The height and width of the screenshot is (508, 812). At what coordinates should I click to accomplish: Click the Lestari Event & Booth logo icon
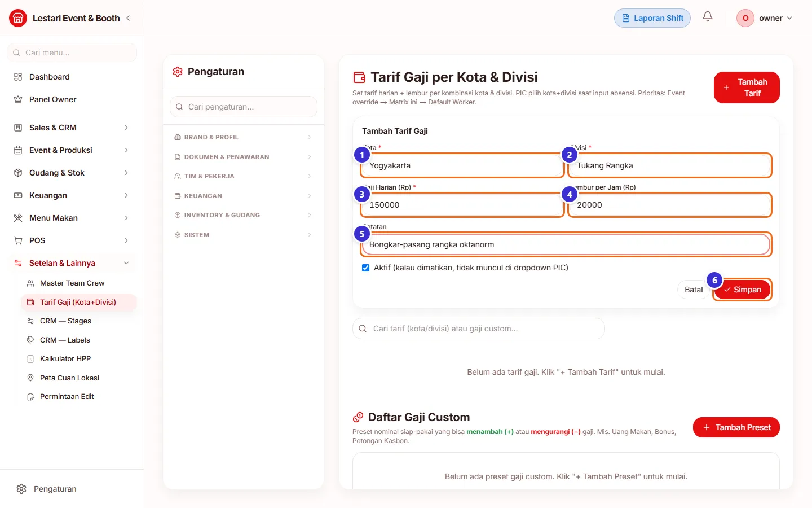click(18, 18)
